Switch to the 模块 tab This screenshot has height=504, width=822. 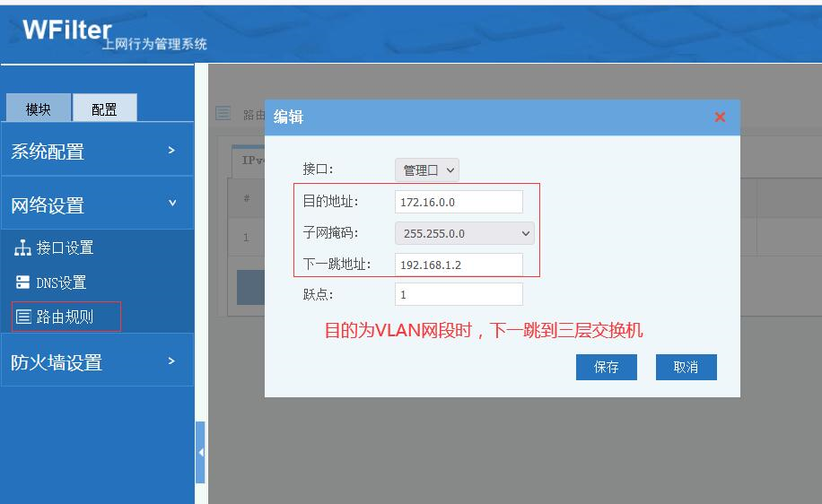click(x=38, y=109)
